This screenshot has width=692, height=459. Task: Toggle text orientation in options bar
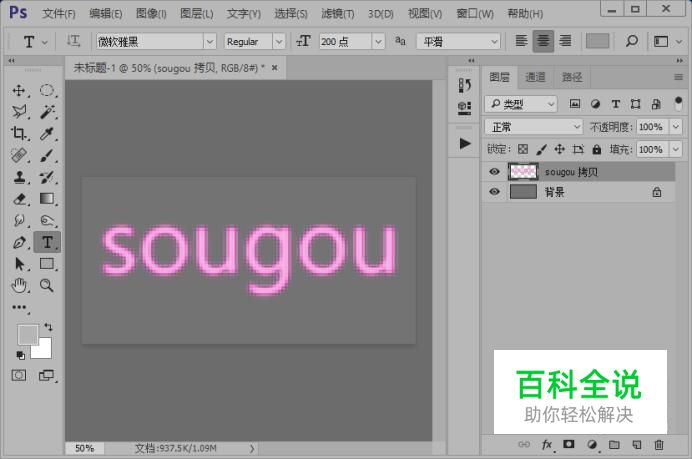pyautogui.click(x=73, y=41)
